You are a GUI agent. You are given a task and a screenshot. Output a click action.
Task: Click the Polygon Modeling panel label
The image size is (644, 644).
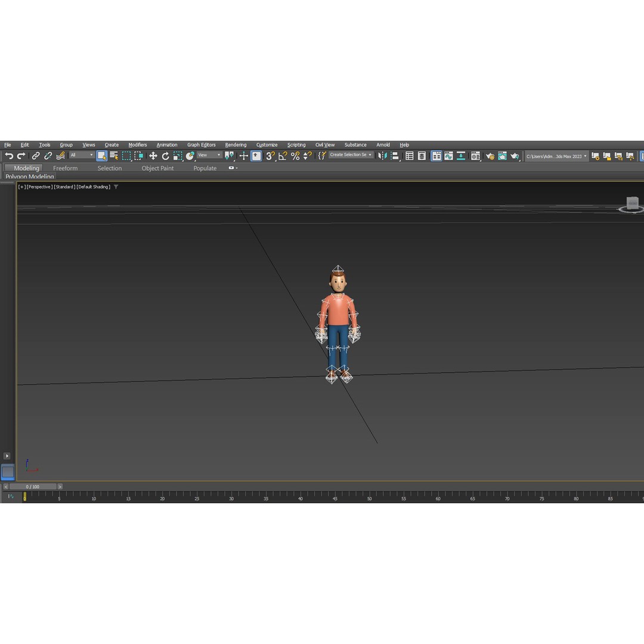click(x=29, y=177)
